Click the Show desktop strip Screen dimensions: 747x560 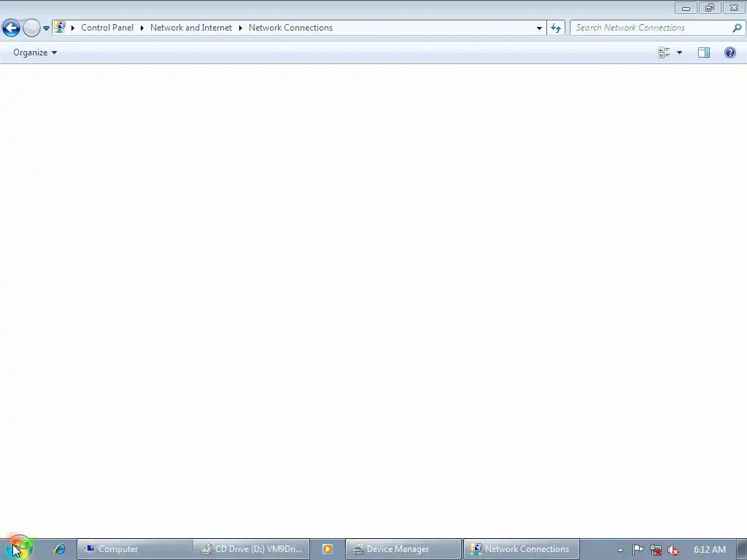[x=741, y=549]
